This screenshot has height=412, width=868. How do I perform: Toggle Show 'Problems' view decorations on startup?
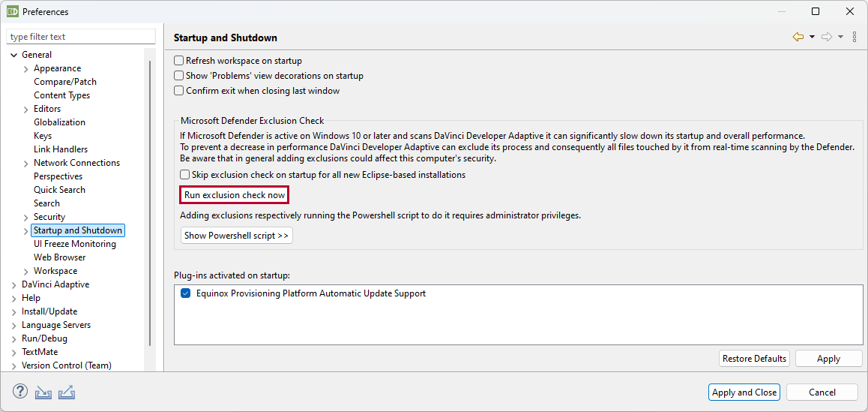pyautogui.click(x=179, y=75)
